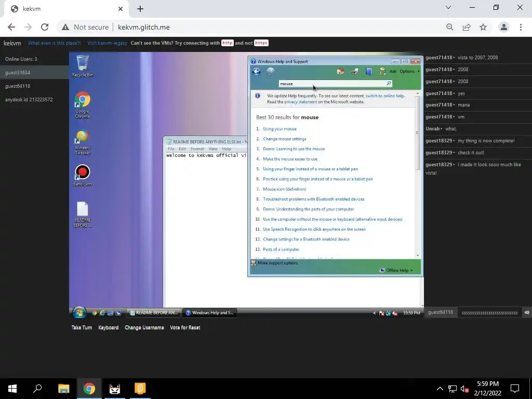Open the Chrome profile avatar
Image resolution: width=532 pixels, height=399 pixels.
point(504,27)
